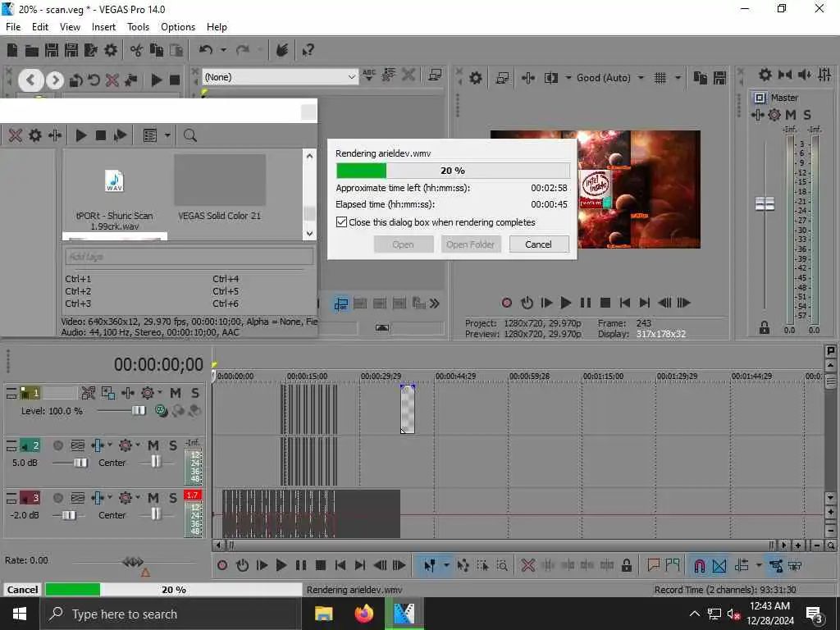The image size is (840, 630).
Task: Uncheck Close this dialog box when rendering completes
Action: click(341, 221)
